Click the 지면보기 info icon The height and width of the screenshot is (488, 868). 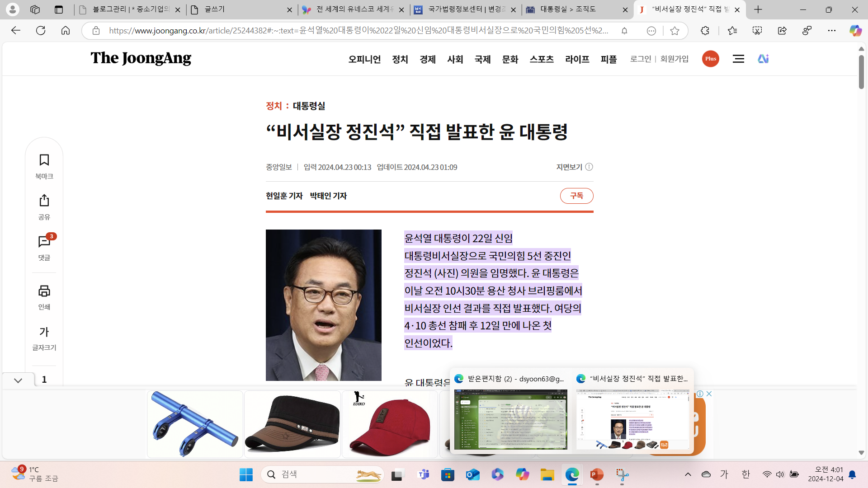point(589,167)
